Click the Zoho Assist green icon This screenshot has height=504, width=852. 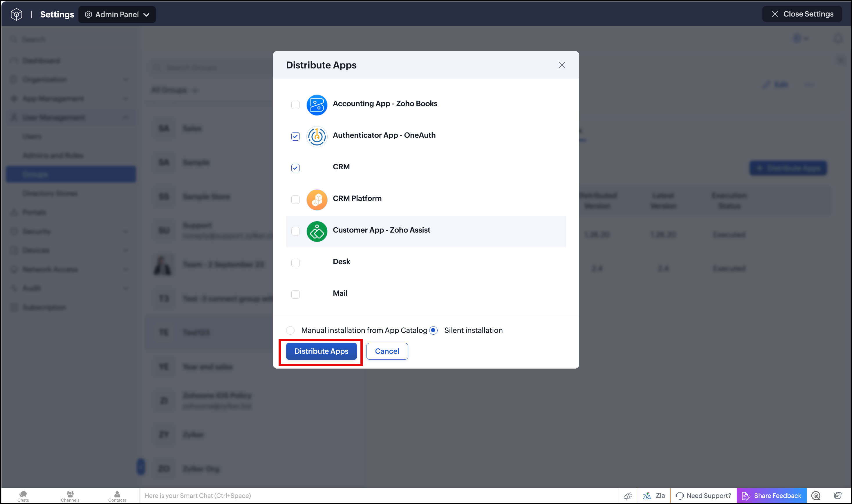317,231
